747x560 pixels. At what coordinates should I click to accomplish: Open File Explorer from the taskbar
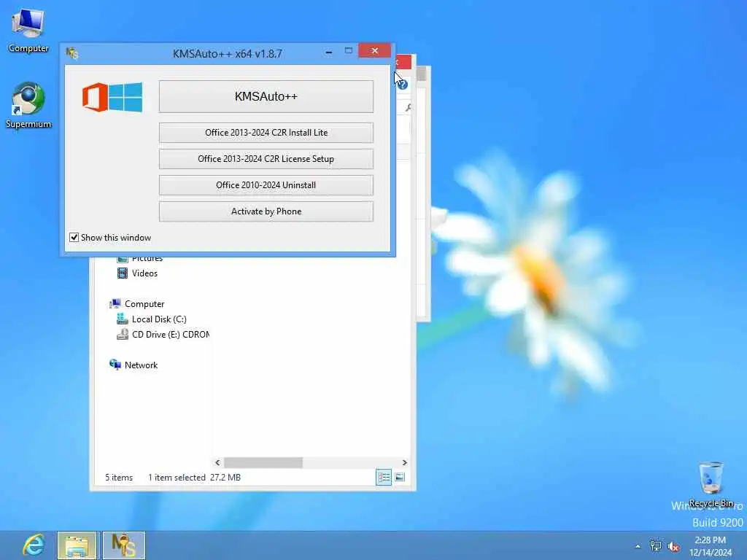coord(77,545)
